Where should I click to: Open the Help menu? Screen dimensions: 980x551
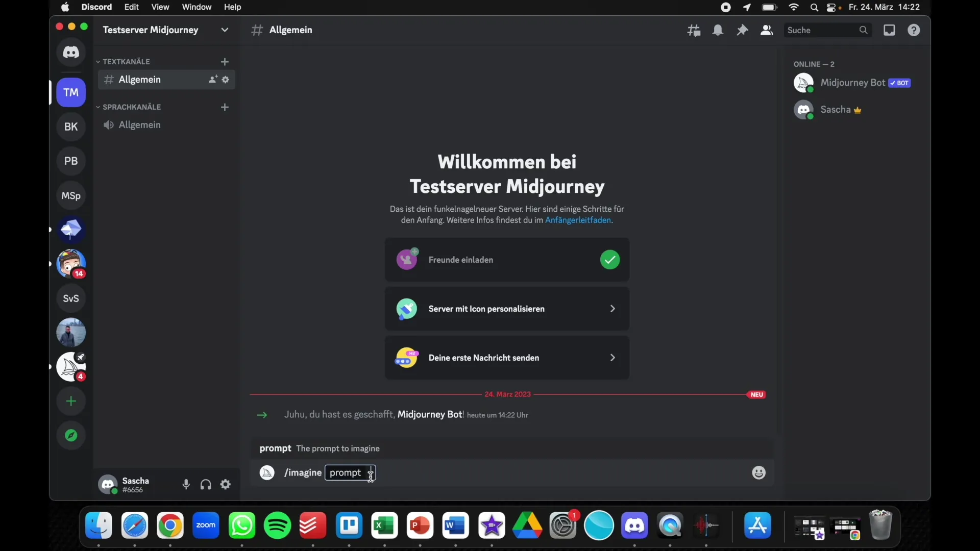tap(233, 7)
